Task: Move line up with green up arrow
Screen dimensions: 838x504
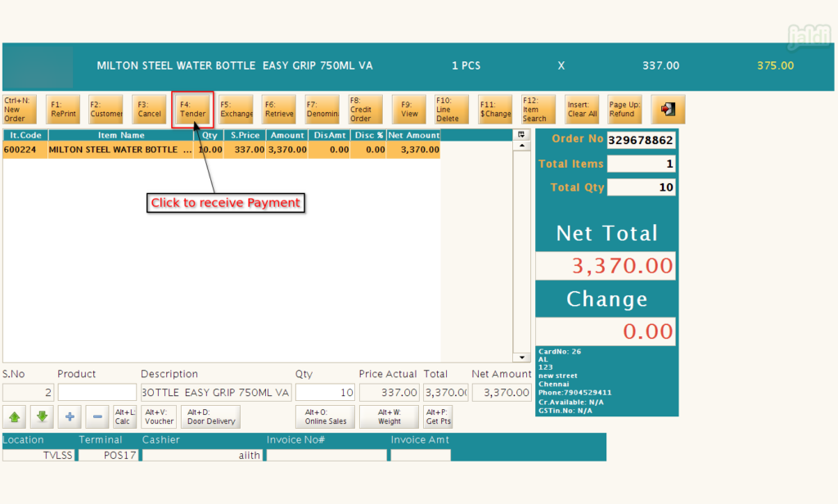Action: coord(15,417)
